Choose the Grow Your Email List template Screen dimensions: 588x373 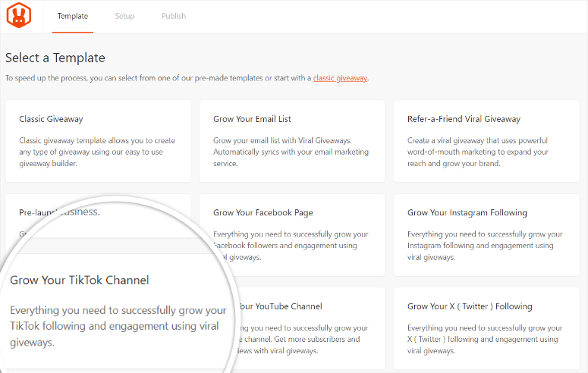tap(292, 141)
